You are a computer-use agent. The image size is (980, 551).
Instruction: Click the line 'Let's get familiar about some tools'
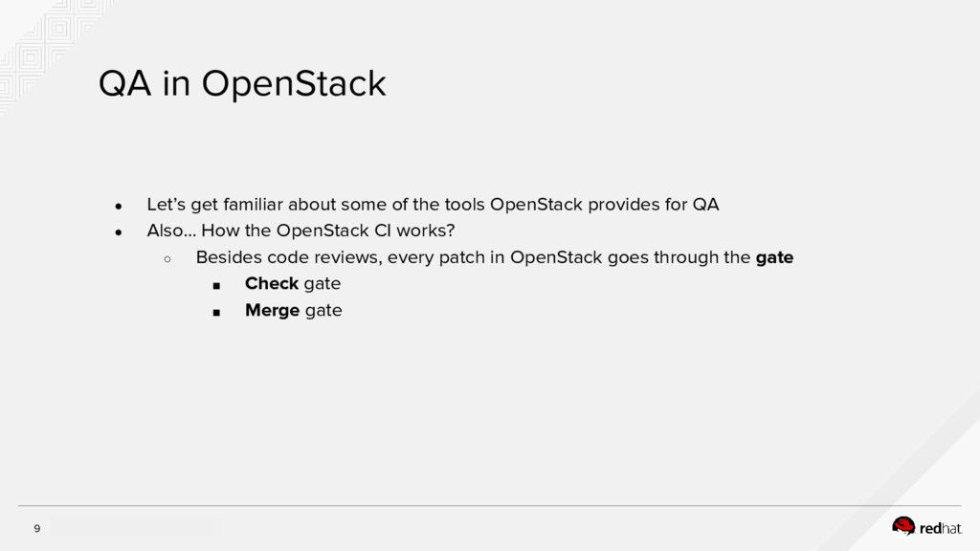pos(433,205)
